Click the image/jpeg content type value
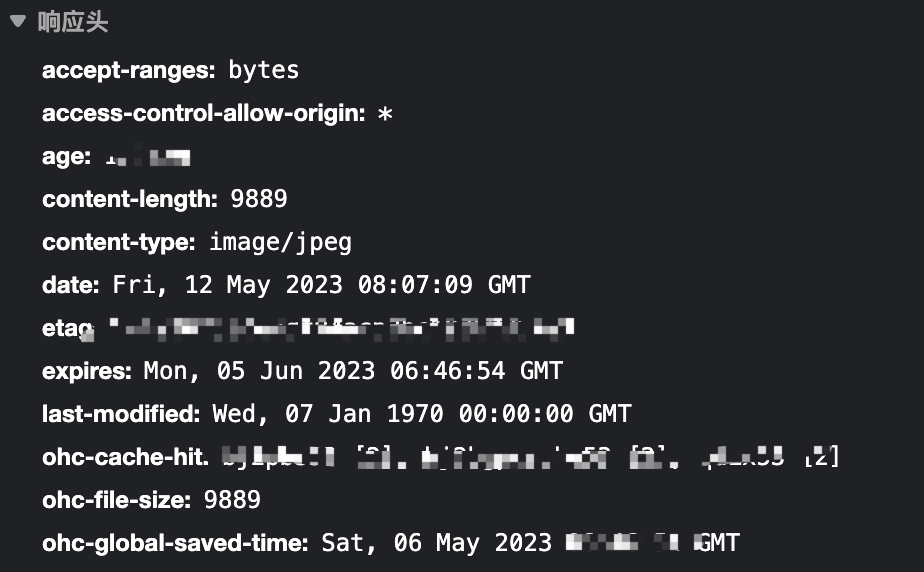The image size is (924, 572). coord(280,242)
